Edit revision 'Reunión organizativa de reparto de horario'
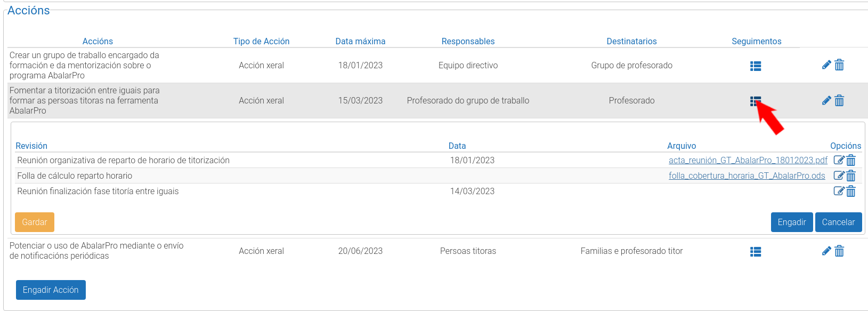 [839, 160]
